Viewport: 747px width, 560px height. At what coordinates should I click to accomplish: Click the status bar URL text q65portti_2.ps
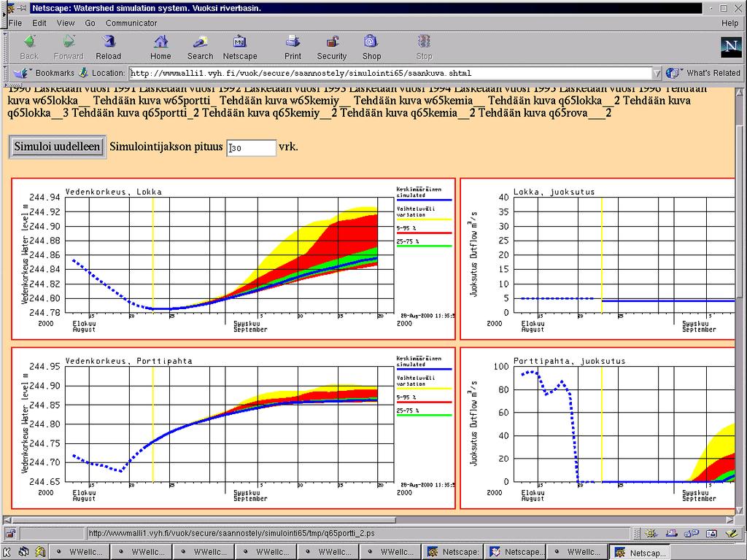[231, 533]
